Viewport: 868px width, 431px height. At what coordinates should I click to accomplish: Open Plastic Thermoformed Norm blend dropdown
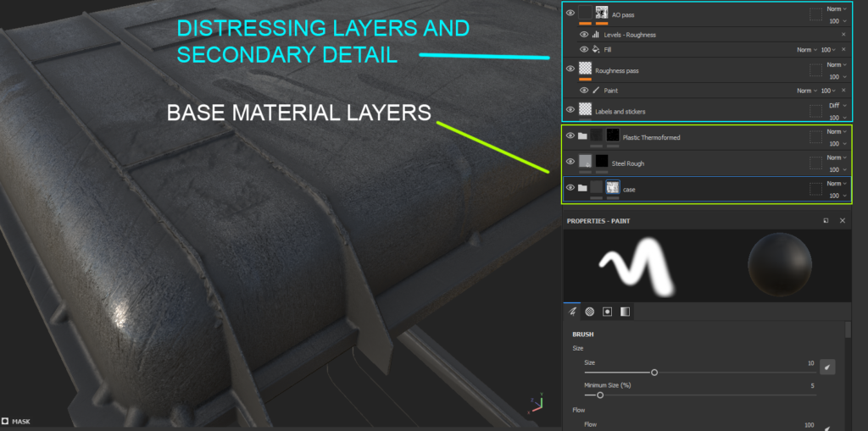[837, 131]
